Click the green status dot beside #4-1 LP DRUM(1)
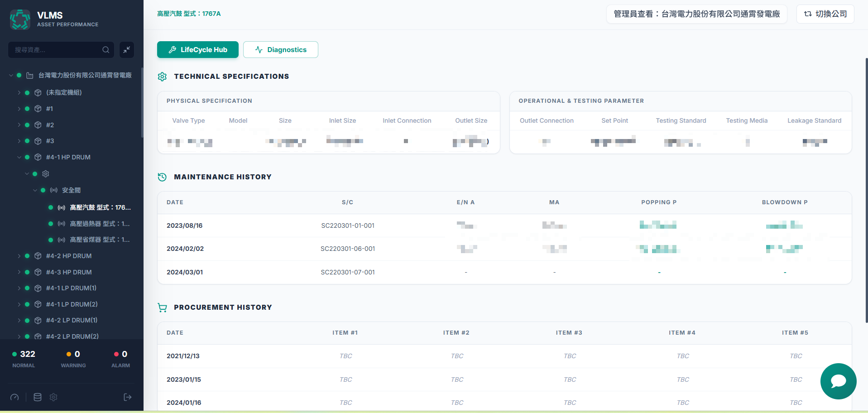Screen dimensions: 868x413 [27, 288]
